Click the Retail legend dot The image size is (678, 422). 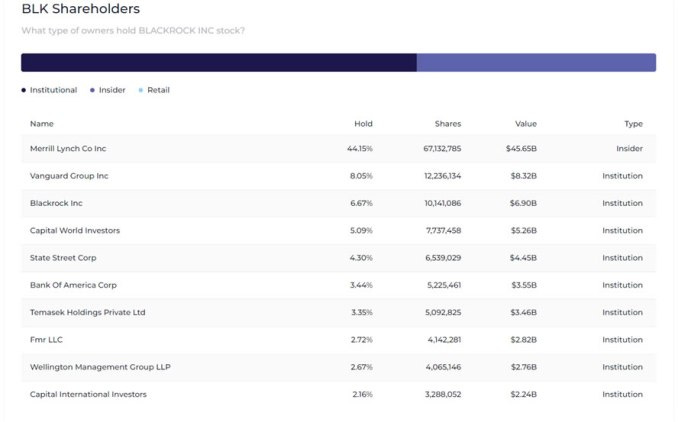pyautogui.click(x=141, y=90)
